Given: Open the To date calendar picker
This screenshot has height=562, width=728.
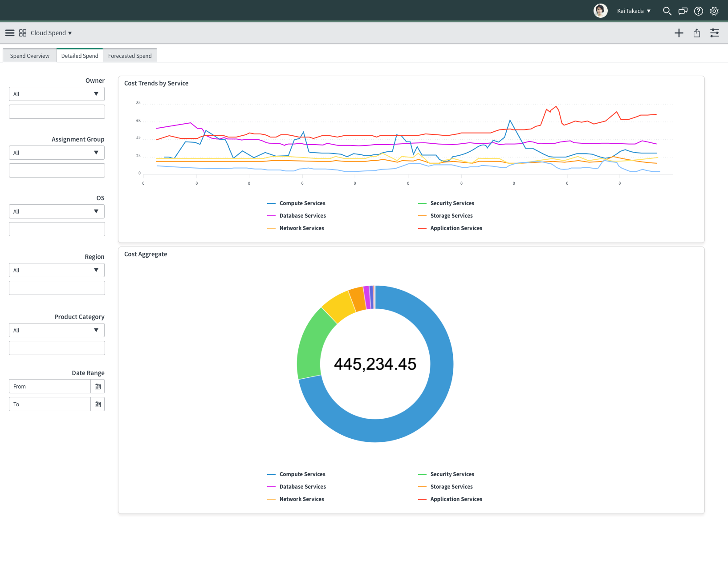Looking at the screenshot, I should pyautogui.click(x=98, y=404).
